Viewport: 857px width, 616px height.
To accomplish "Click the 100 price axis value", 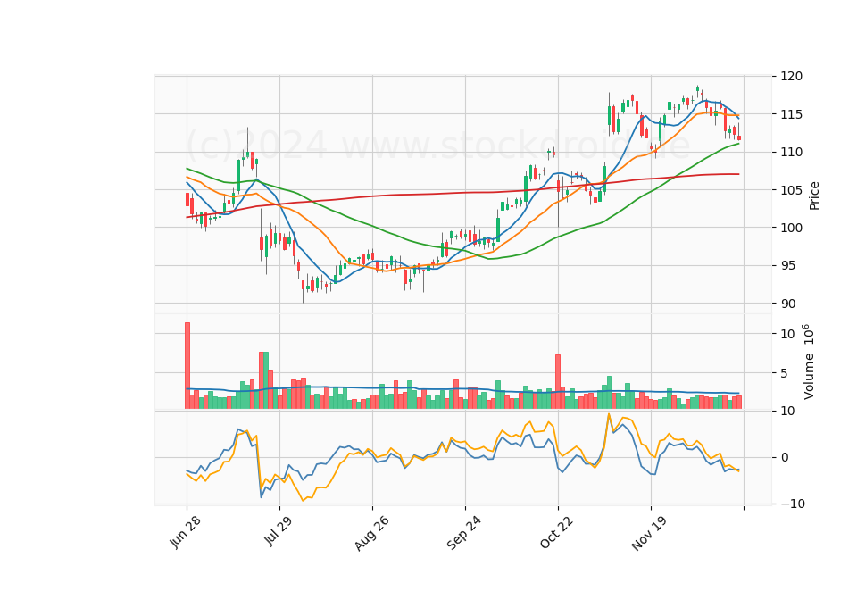I will click(792, 228).
